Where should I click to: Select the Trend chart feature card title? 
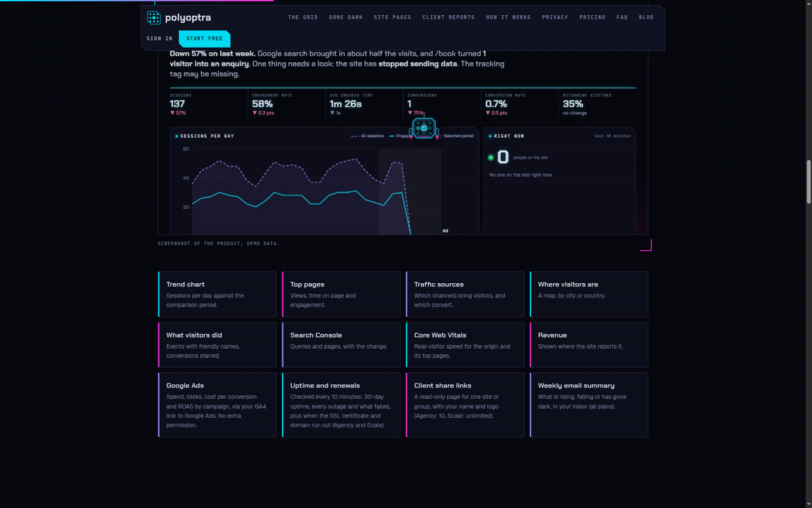[x=185, y=284]
